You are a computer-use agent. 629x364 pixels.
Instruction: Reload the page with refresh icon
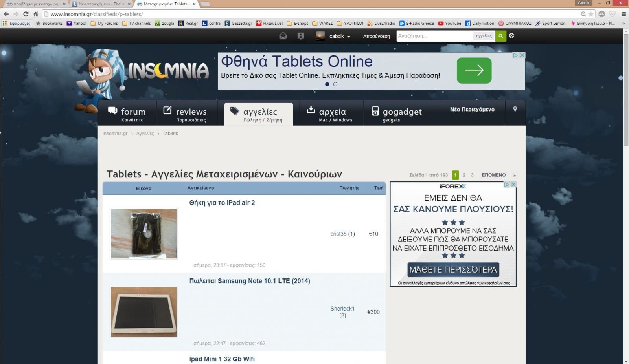[26, 14]
